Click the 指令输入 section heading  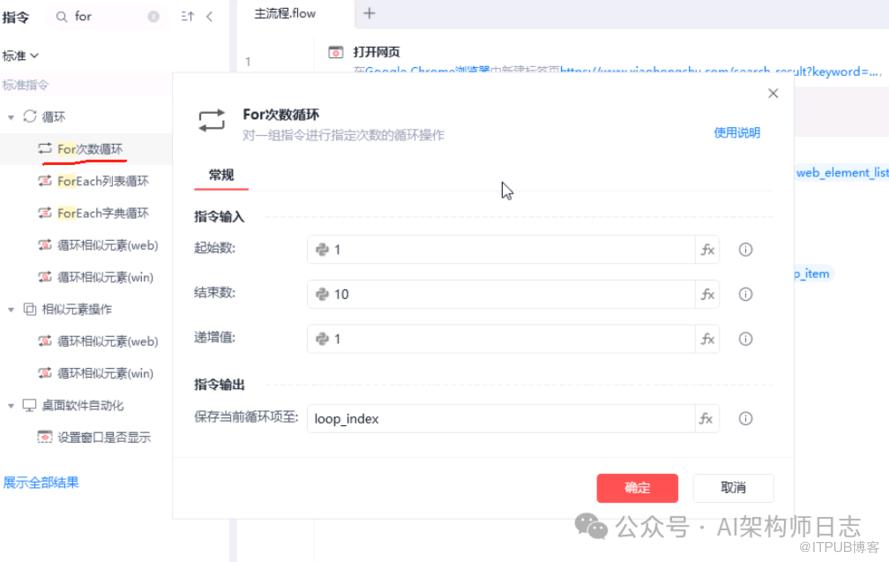[x=219, y=217]
